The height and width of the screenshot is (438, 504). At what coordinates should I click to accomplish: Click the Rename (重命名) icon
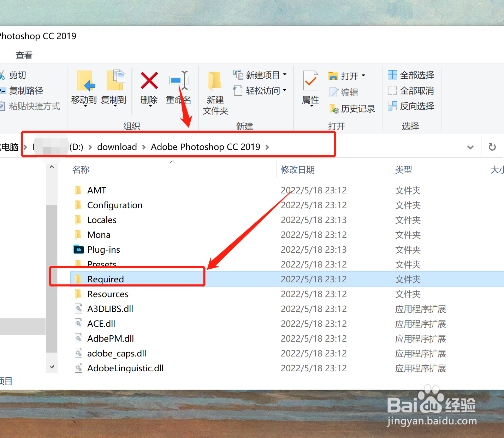pos(179,80)
